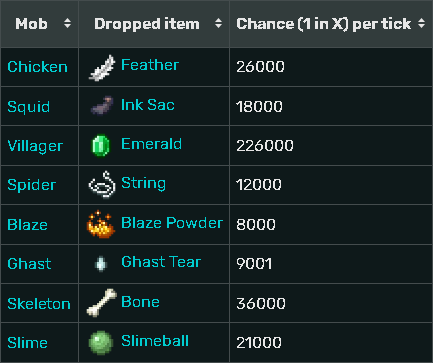This screenshot has width=433, height=363.
Task: Follow the Villager link
Action: (35, 146)
